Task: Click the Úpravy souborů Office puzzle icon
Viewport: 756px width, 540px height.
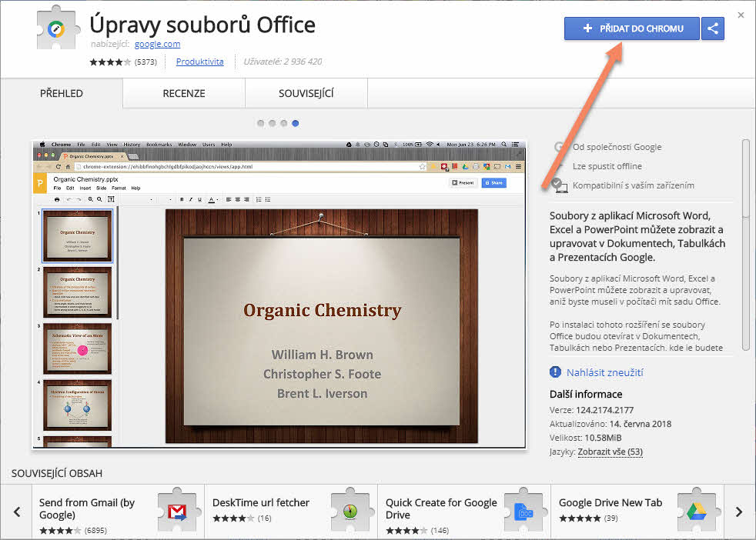Action: (x=57, y=29)
